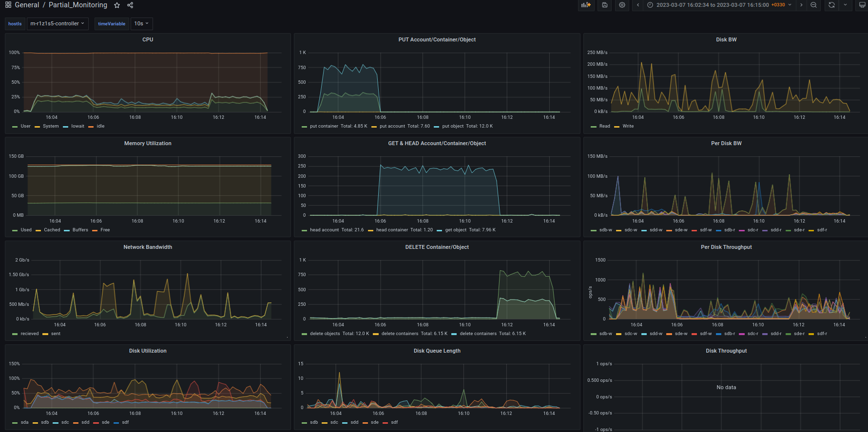The width and height of the screenshot is (868, 432).
Task: Go to the General folder breadcrumb
Action: coord(27,5)
